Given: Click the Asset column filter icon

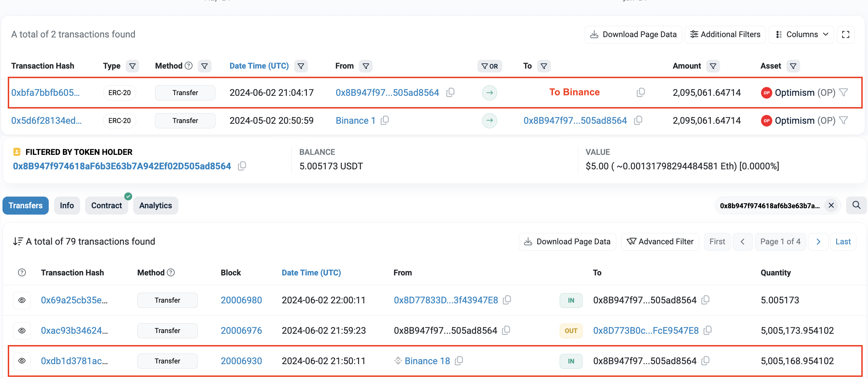Looking at the screenshot, I should click(793, 66).
